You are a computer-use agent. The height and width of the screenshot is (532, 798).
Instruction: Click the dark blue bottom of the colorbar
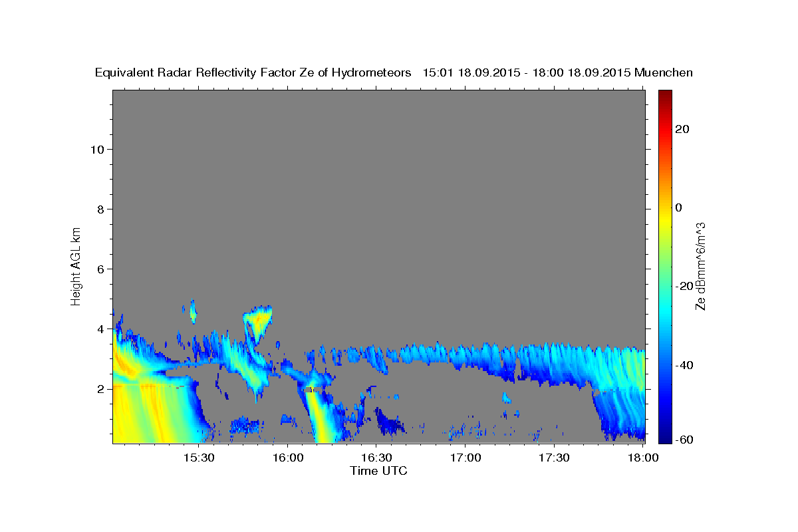665,436
